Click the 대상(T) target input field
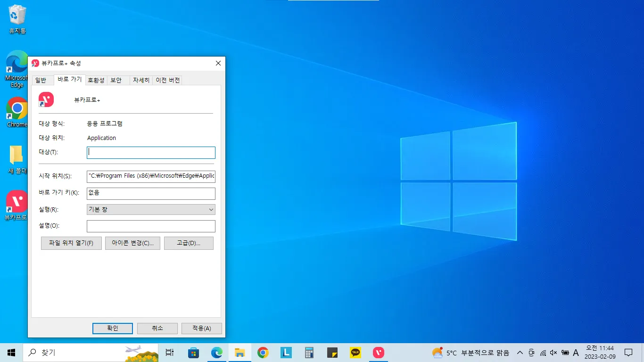The image size is (644, 362). pyautogui.click(x=151, y=152)
